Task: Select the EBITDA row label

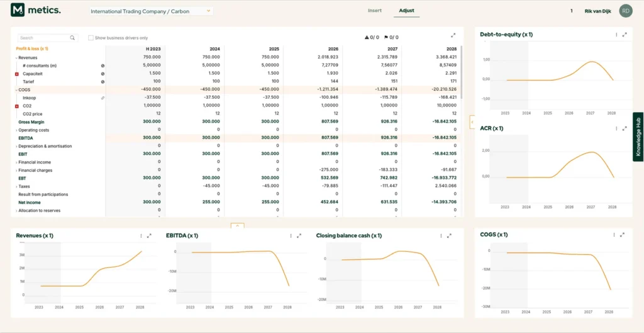Action: tap(25, 138)
